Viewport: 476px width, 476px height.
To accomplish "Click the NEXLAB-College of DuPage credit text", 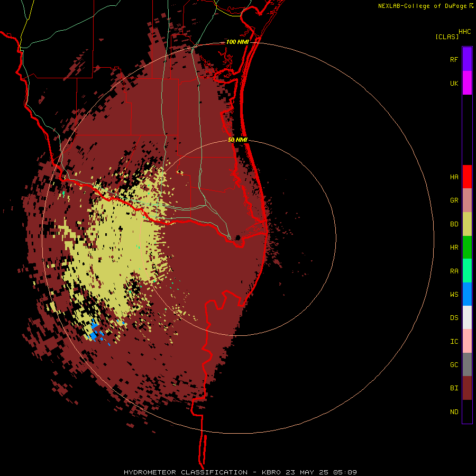I will coord(422,6).
